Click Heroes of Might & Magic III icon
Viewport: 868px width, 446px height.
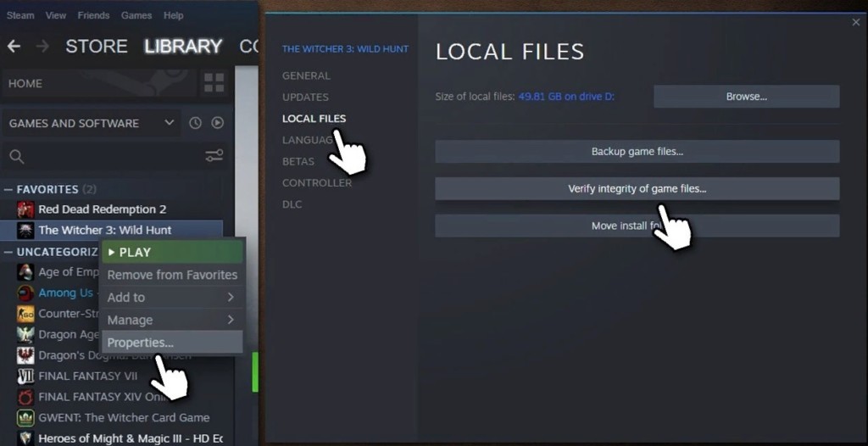25,438
